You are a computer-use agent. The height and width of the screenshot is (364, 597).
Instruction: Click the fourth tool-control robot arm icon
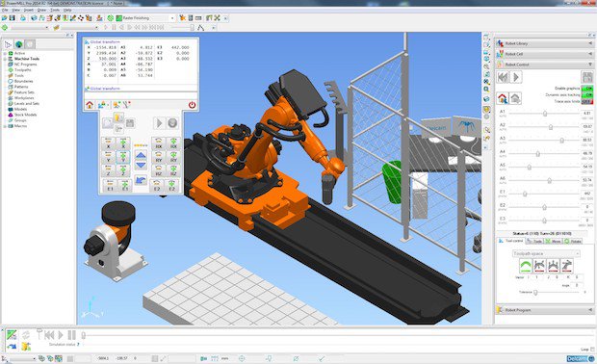(x=567, y=266)
